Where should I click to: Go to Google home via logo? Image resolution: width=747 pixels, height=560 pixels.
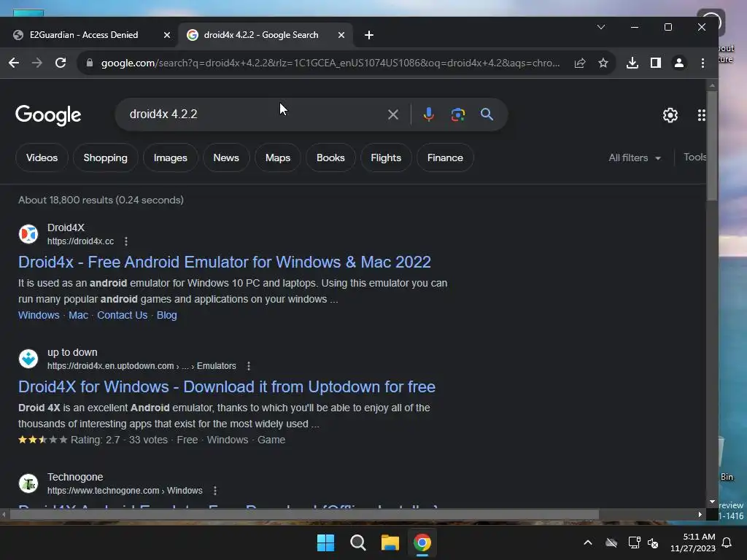[x=48, y=115]
